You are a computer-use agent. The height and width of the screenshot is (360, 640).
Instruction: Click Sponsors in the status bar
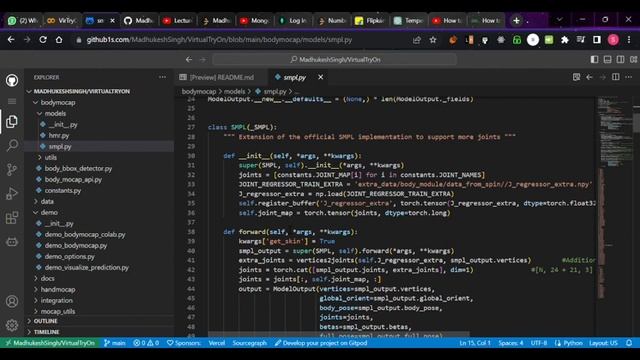(184, 343)
